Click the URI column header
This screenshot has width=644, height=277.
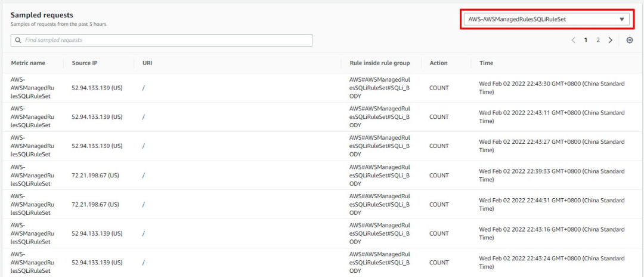(147, 63)
